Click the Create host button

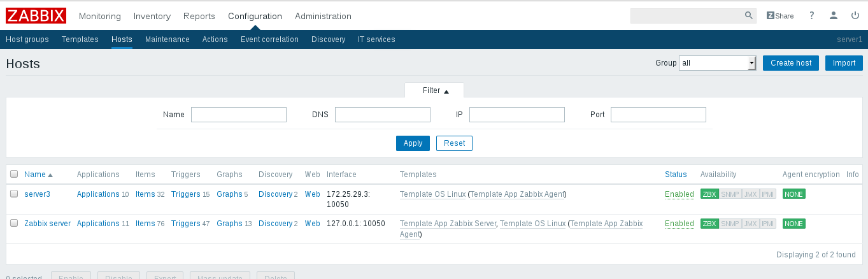pos(791,63)
